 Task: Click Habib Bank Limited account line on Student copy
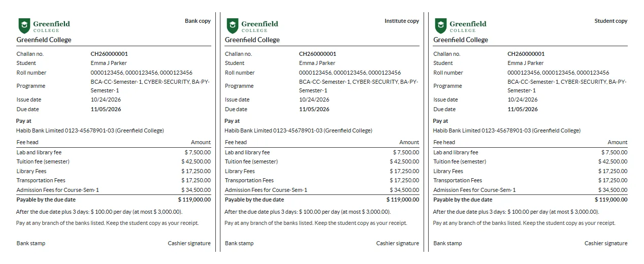[x=506, y=130]
